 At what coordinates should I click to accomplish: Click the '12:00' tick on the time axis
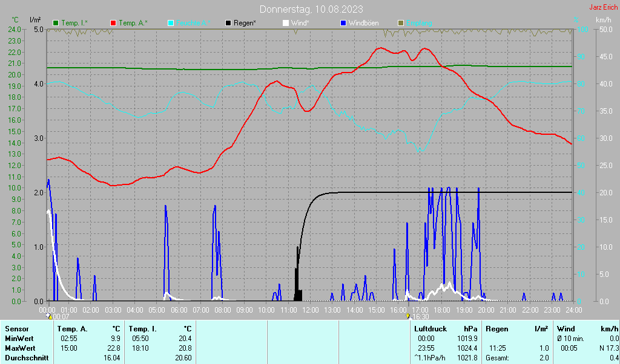(311, 310)
